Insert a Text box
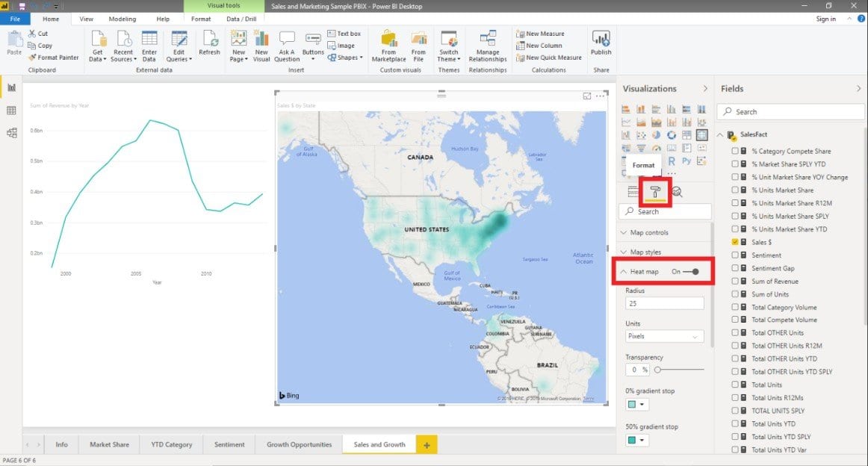868x466 pixels. tap(344, 34)
